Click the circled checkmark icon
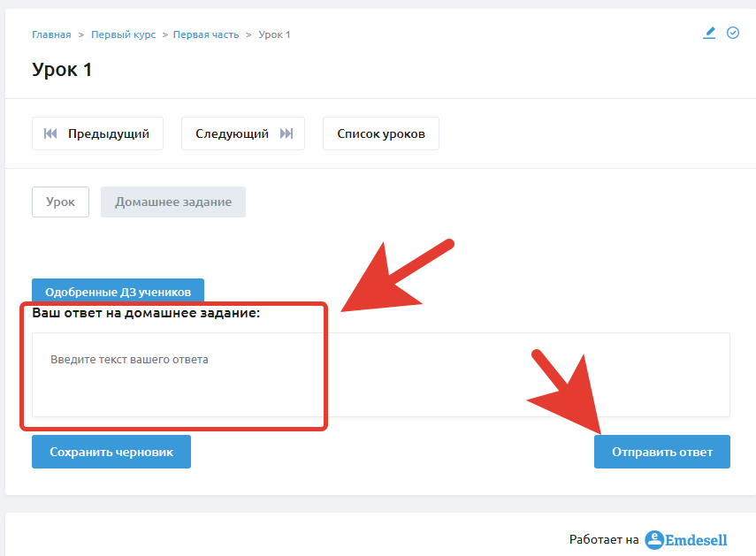Viewport: 756px width, 556px height. click(733, 33)
